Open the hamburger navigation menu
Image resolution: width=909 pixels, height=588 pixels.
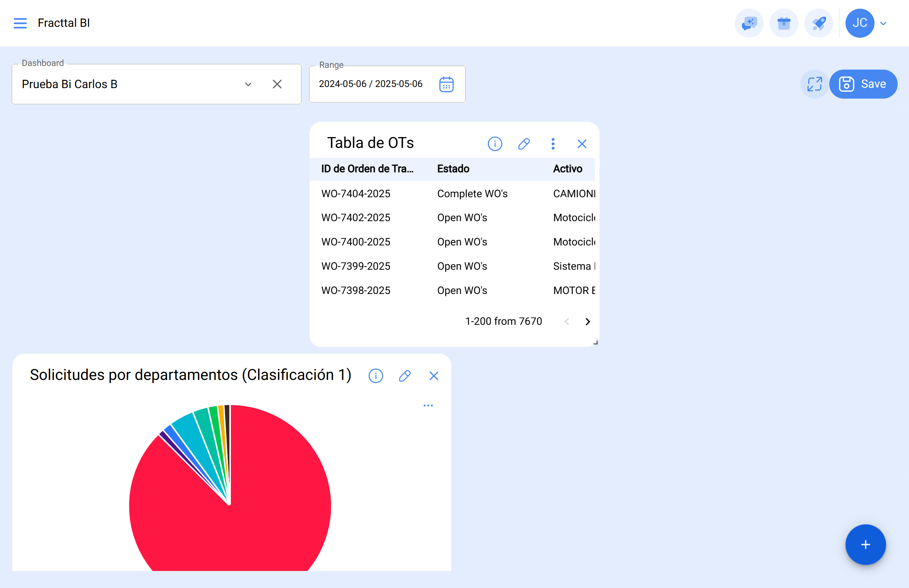pyautogui.click(x=20, y=23)
